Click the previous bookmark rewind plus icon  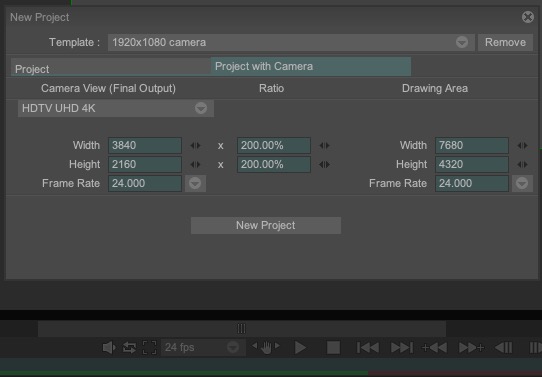434,347
